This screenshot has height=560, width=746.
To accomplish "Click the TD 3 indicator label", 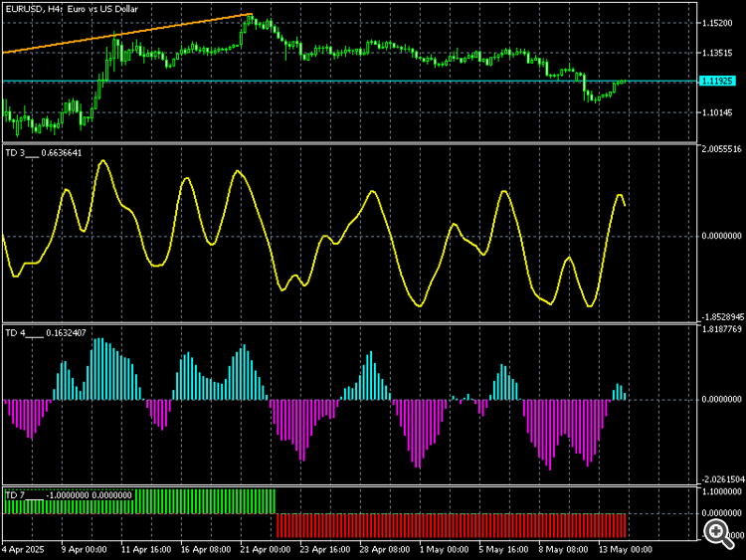I will pos(44,153).
